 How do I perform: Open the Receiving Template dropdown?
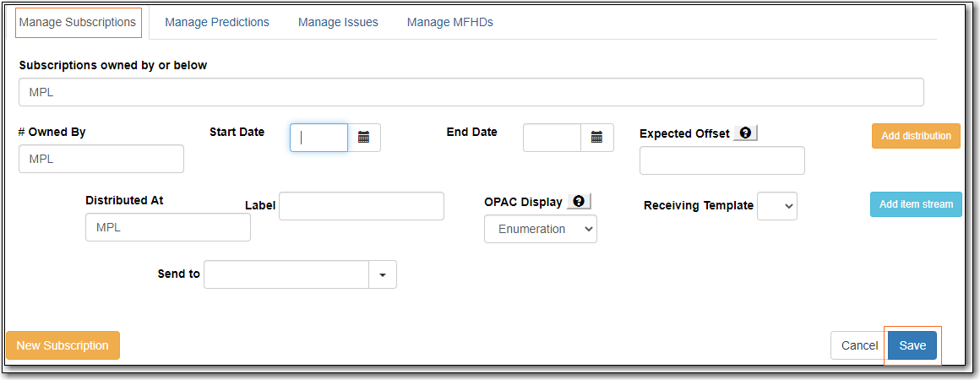pyautogui.click(x=776, y=206)
